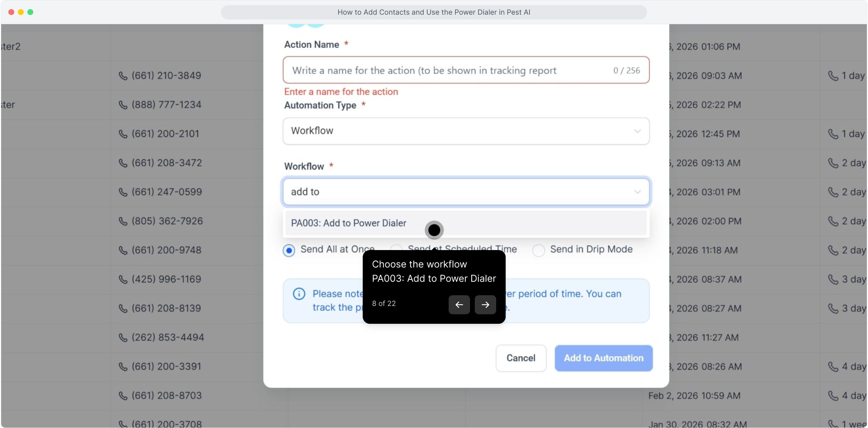The image size is (868, 428).
Task: Click the next step arrow in tooltip
Action: tap(485, 305)
